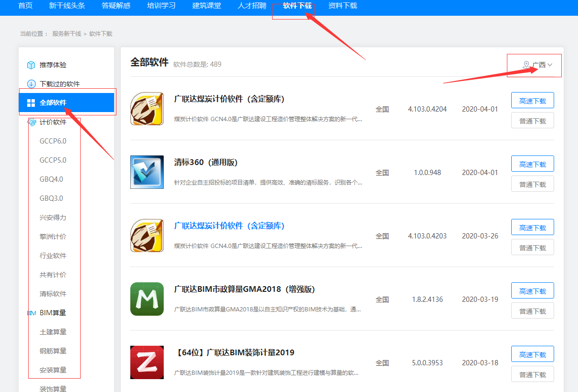Open 建筑课堂 navigation tab
Screen dimensions: 578x392
click(207, 6)
